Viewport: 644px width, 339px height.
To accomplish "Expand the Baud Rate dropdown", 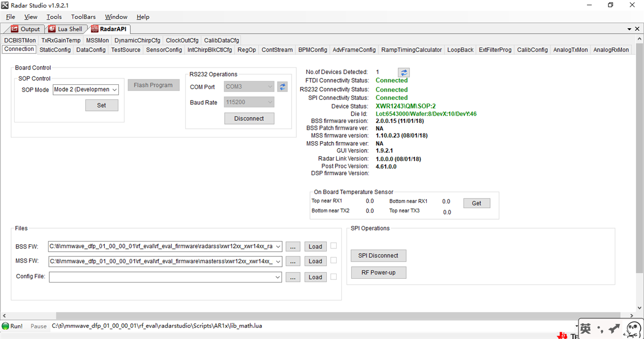I will coord(270,103).
